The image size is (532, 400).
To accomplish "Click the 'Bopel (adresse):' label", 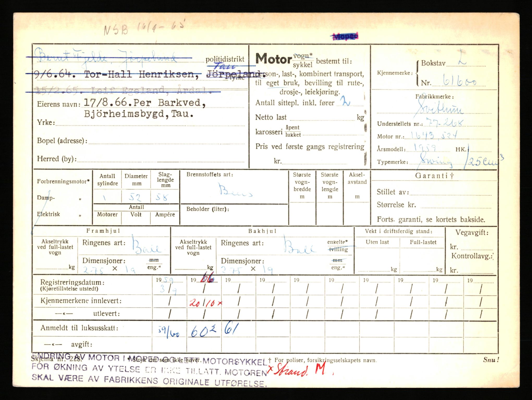I will pyautogui.click(x=62, y=141).
